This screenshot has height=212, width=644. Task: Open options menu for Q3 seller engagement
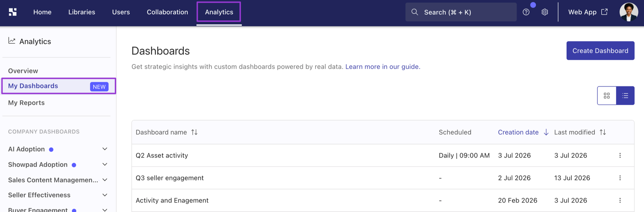620,178
